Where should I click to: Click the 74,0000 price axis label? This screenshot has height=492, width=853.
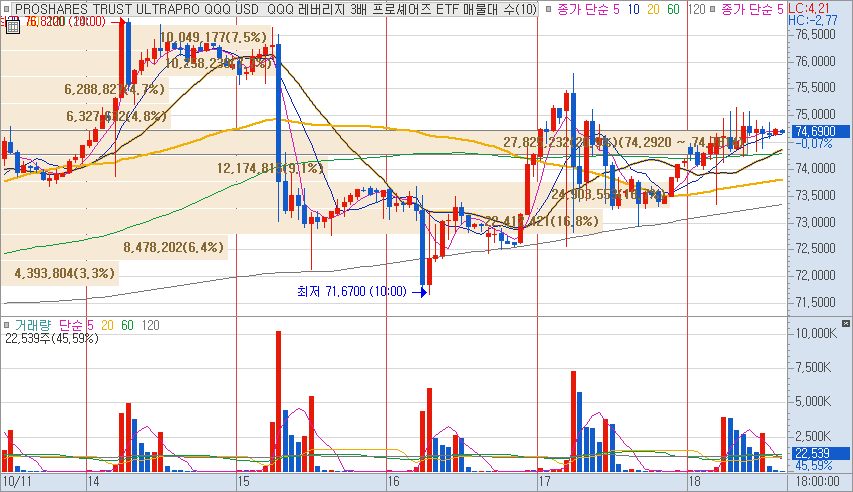click(x=815, y=168)
